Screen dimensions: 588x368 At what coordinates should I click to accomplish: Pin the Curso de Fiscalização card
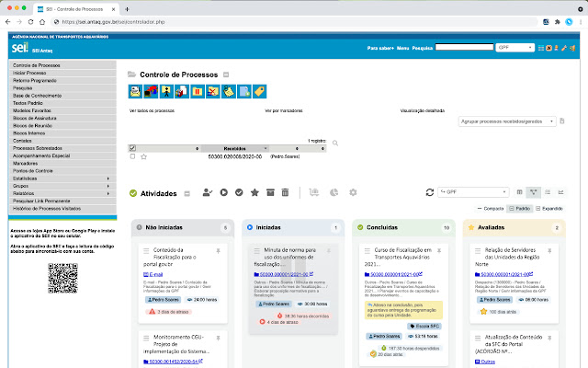pyautogui.click(x=439, y=251)
